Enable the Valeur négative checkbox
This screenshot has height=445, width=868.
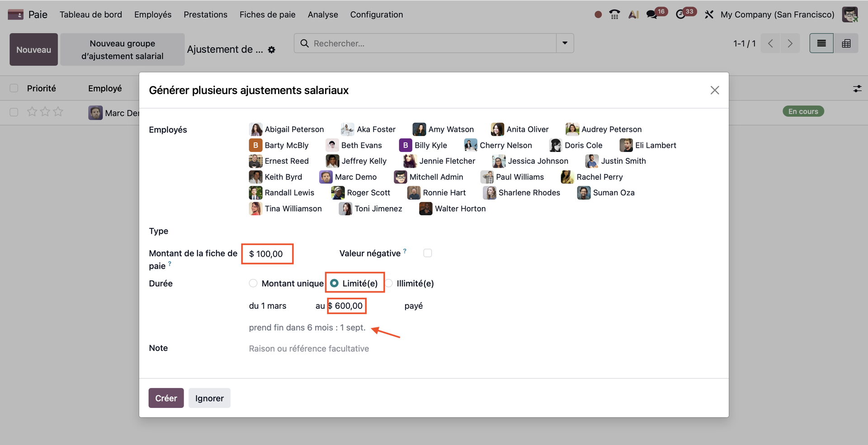pos(427,253)
